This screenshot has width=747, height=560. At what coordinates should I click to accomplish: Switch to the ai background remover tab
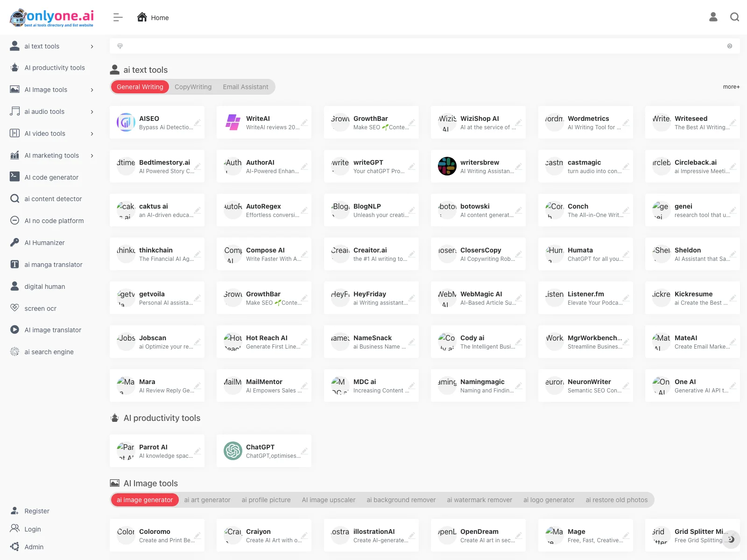tap(401, 500)
